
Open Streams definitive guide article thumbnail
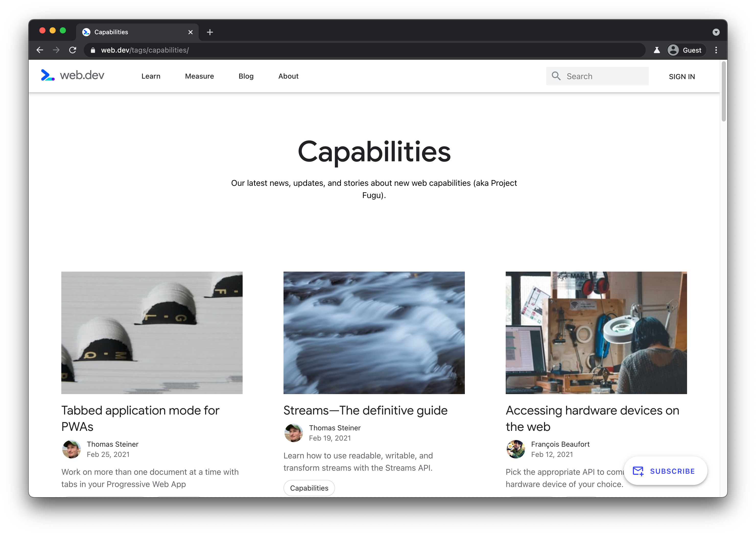click(374, 332)
